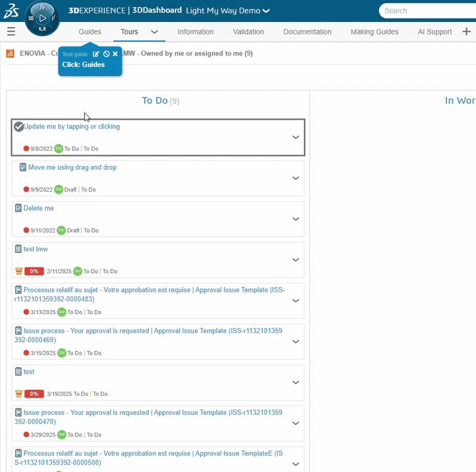Close the Test guide tooltip
The height and width of the screenshot is (472, 476).
tap(115, 54)
